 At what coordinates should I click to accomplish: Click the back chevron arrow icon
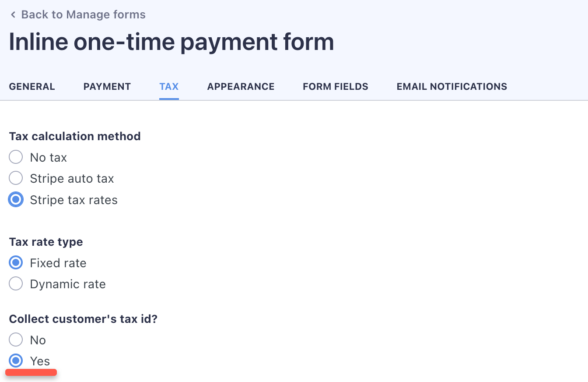[13, 14]
